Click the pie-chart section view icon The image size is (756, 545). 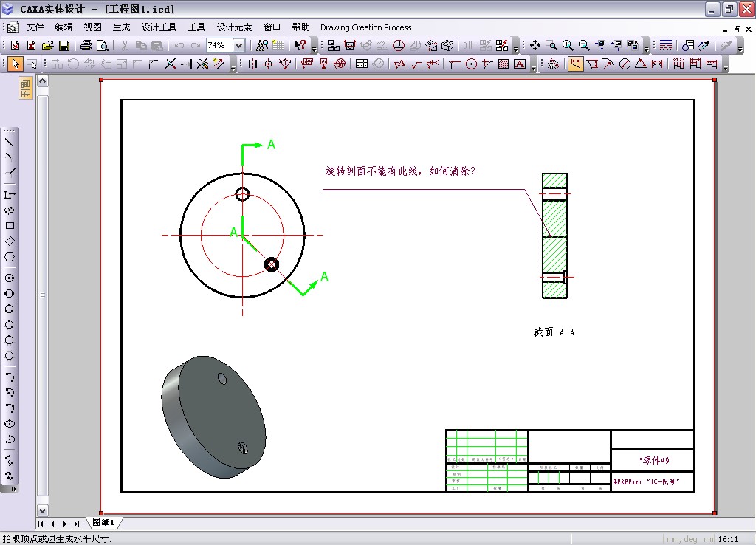point(398,45)
